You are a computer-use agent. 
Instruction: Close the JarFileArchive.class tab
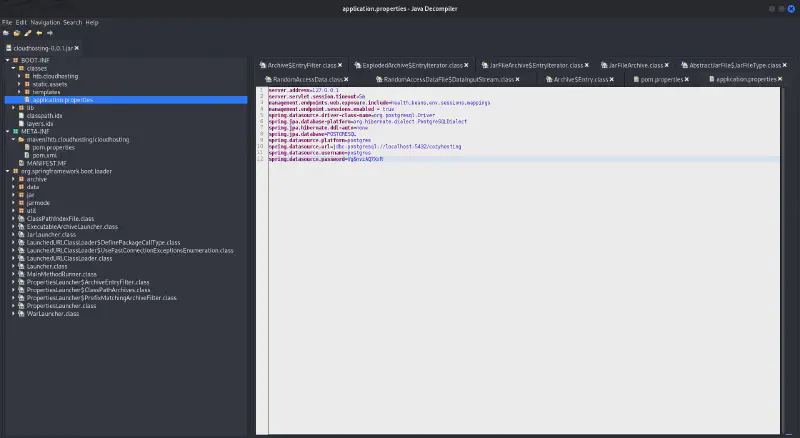coord(668,65)
